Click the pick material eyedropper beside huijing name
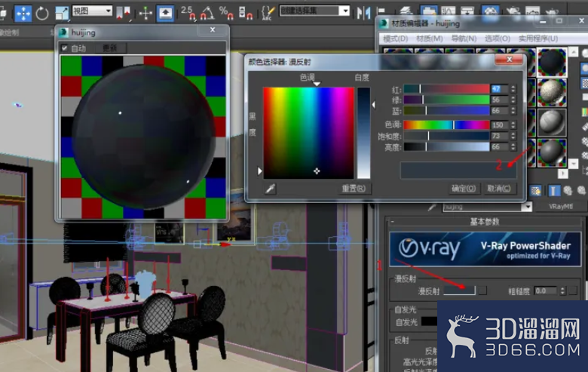 [432, 207]
